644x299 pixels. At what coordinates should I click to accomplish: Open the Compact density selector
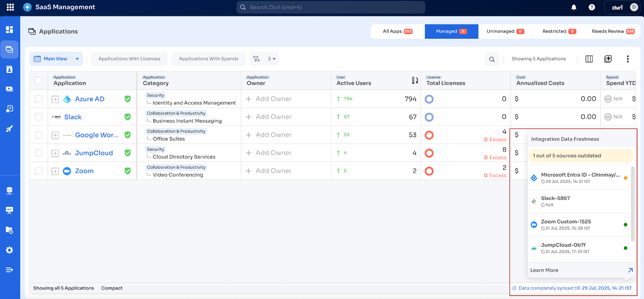[112, 288]
